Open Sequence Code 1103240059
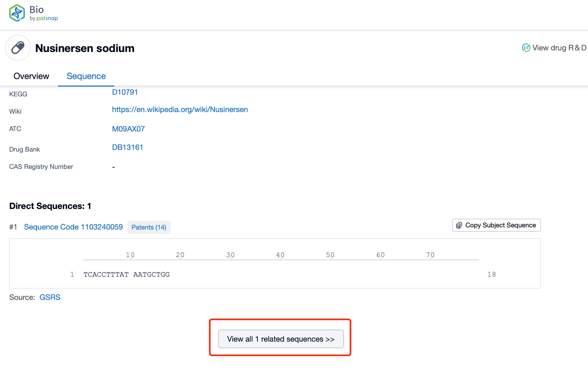 click(73, 227)
